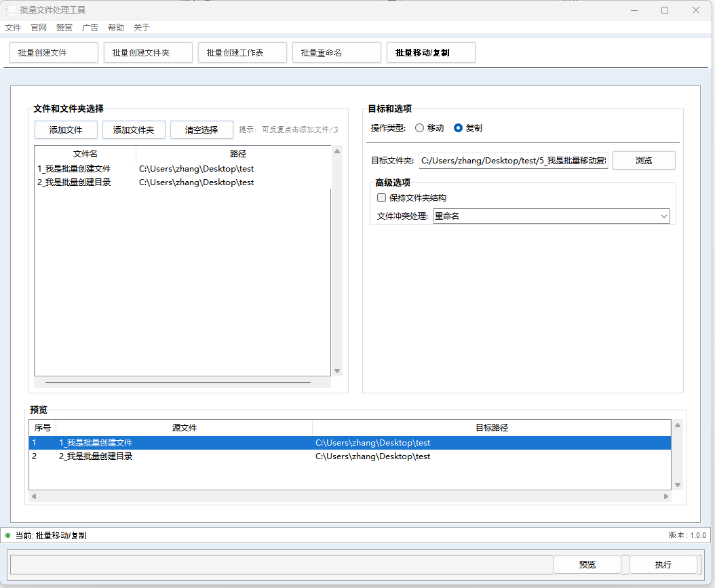Click the 执行 button
The height and width of the screenshot is (588, 715).
(663, 564)
